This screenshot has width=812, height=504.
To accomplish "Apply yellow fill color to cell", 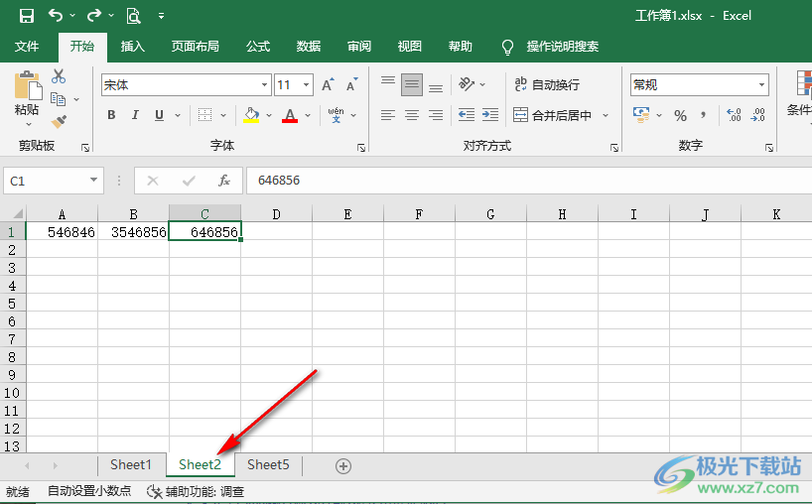I will click(252, 115).
